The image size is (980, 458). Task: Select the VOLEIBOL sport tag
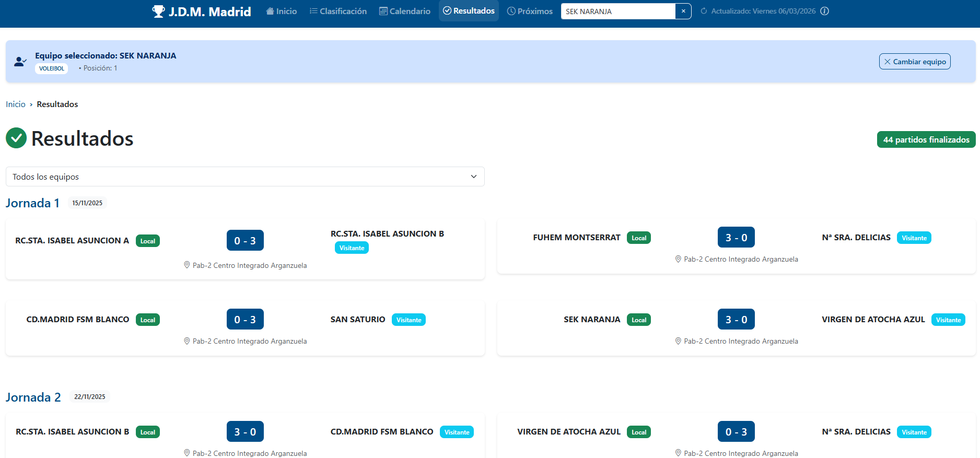(52, 68)
